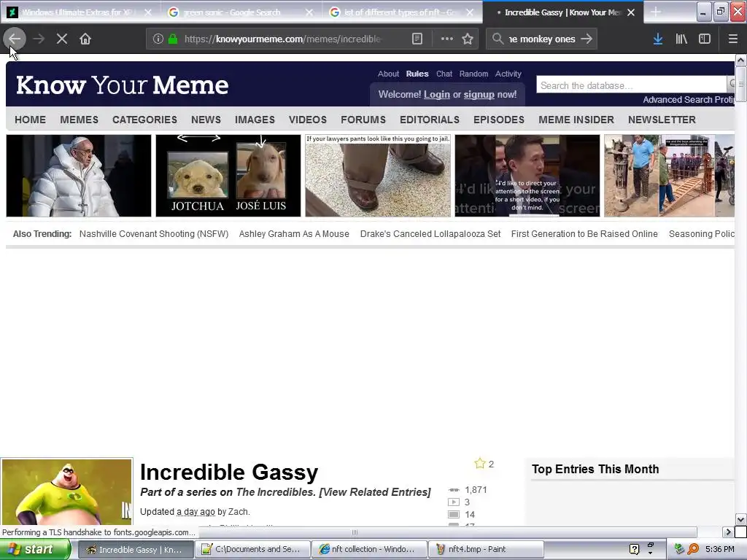
Task: Switch to nft4.bmp Paint taskbar item
Action: [487, 549]
